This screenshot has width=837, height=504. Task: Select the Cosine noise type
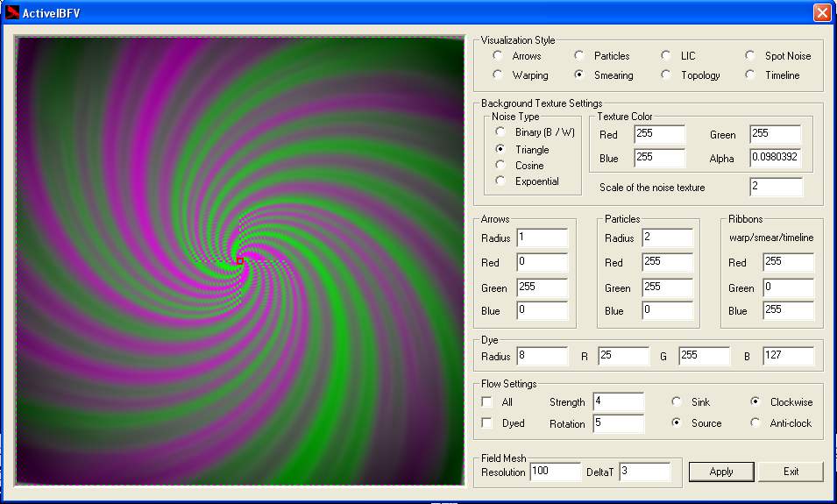coord(500,166)
